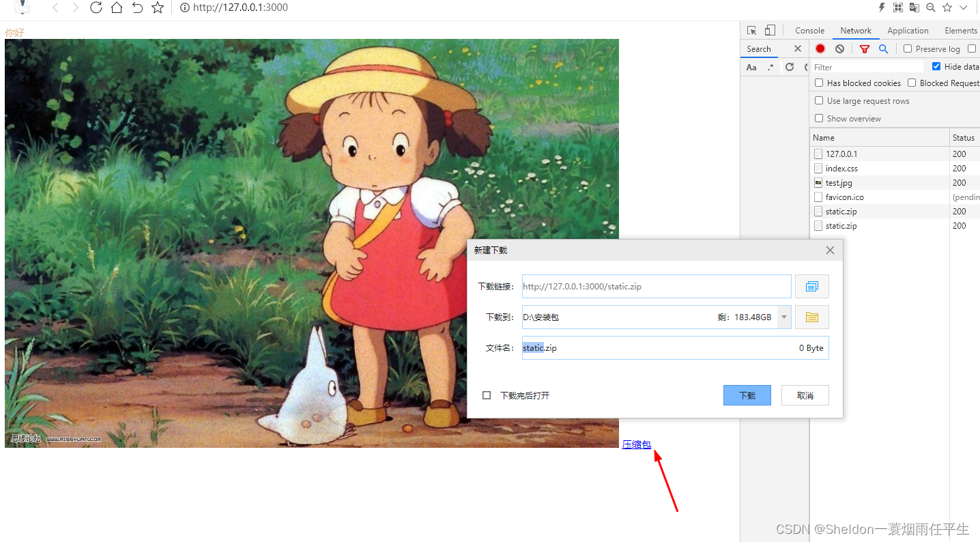
Task: Stop recording network log red button
Action: [x=820, y=48]
